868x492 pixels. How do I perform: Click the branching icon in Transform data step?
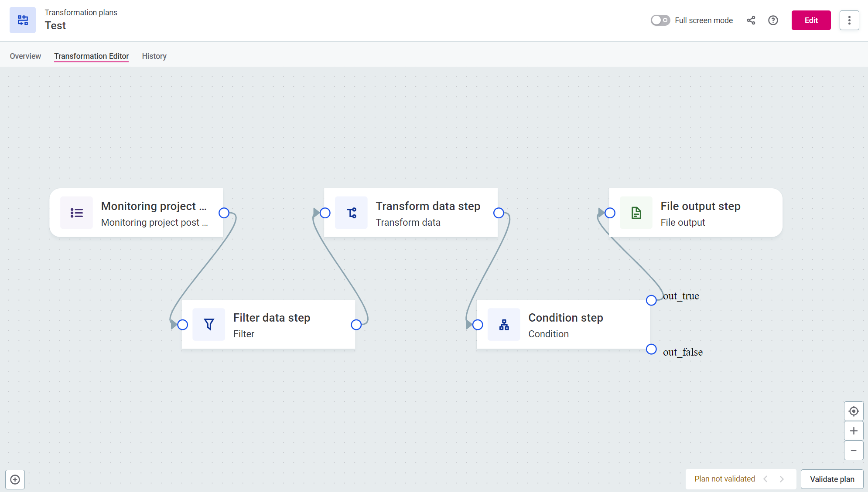(x=351, y=213)
